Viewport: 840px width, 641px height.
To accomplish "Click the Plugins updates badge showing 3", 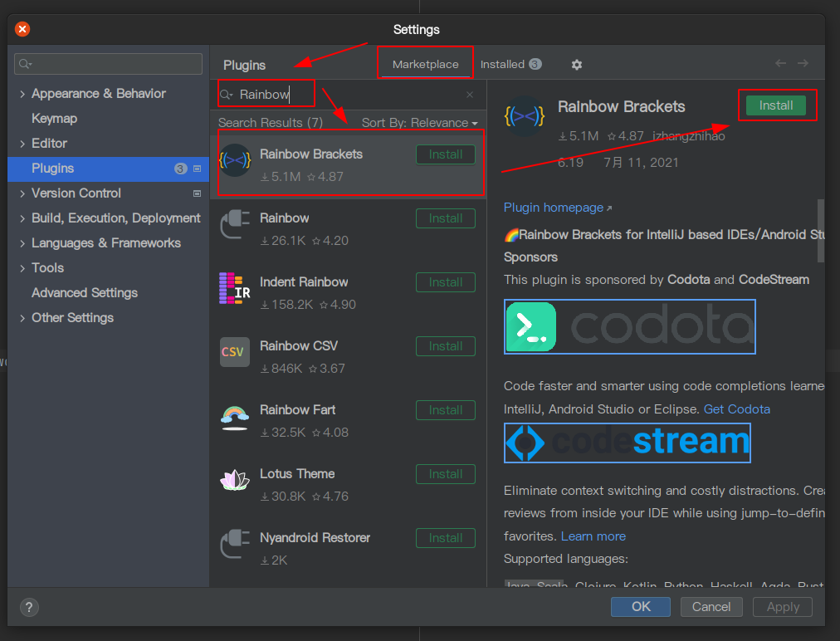I will (181, 169).
